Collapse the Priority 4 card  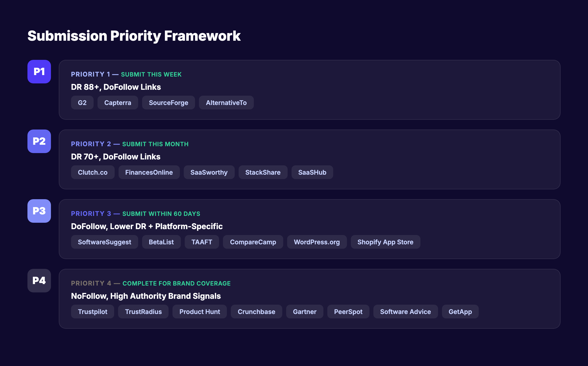pyautogui.click(x=310, y=299)
